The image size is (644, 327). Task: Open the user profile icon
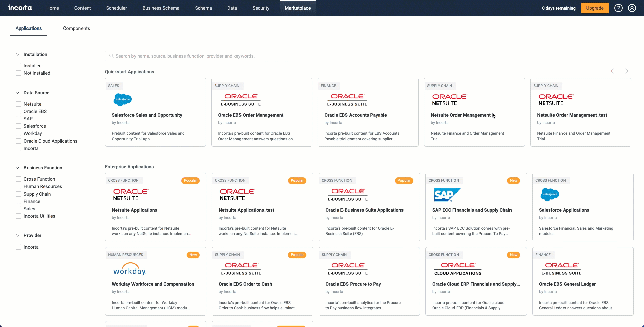coord(632,8)
